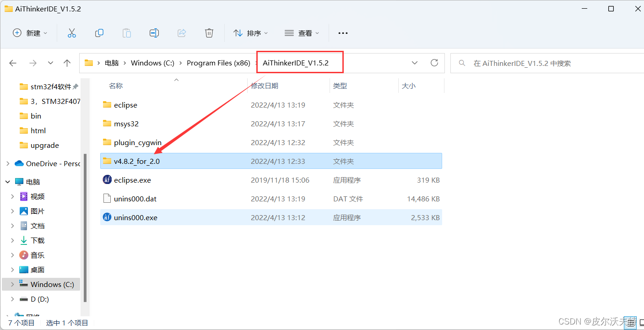Select the v4.8.2_for_2.0 folder name

click(x=137, y=161)
